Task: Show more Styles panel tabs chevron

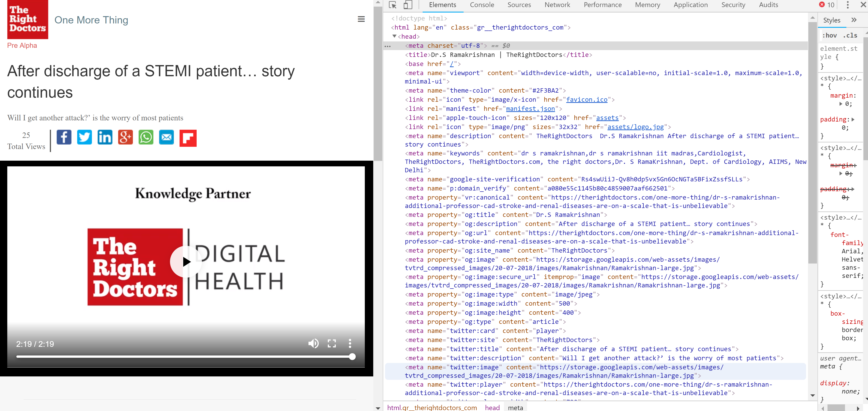Action: click(853, 20)
